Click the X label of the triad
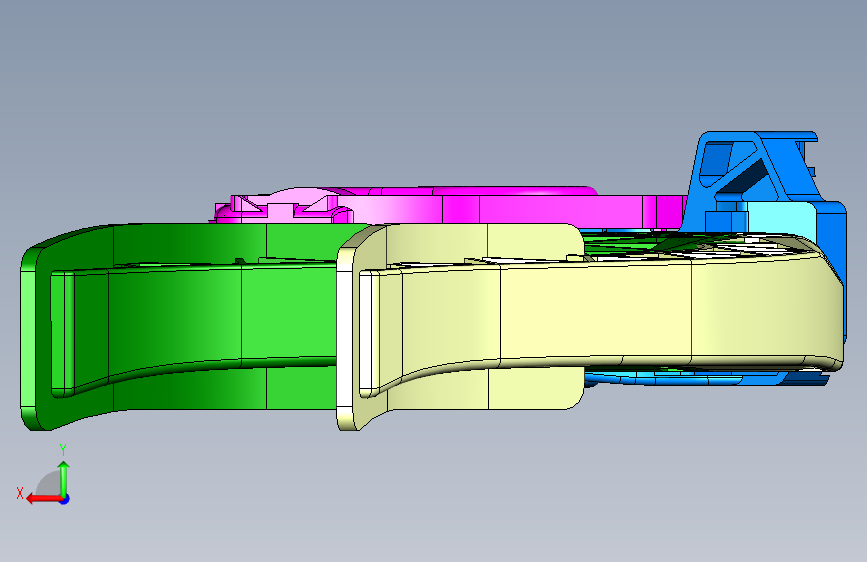The height and width of the screenshot is (562, 867). (20, 493)
